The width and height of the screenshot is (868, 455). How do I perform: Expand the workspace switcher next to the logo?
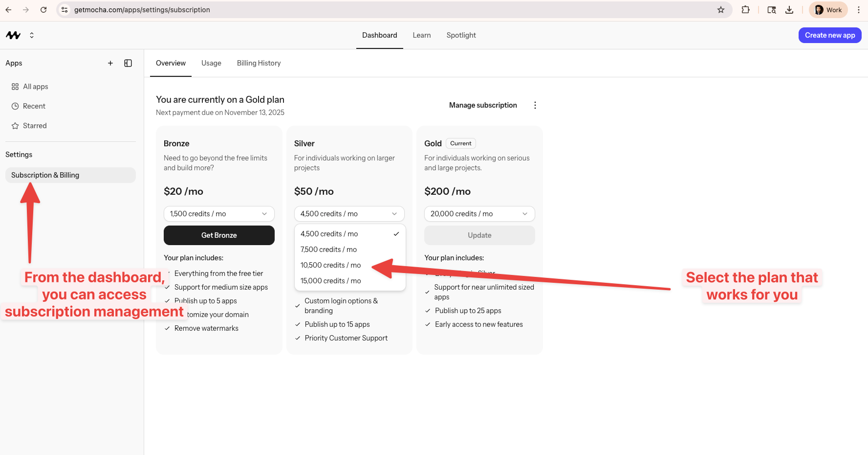pyautogui.click(x=31, y=35)
